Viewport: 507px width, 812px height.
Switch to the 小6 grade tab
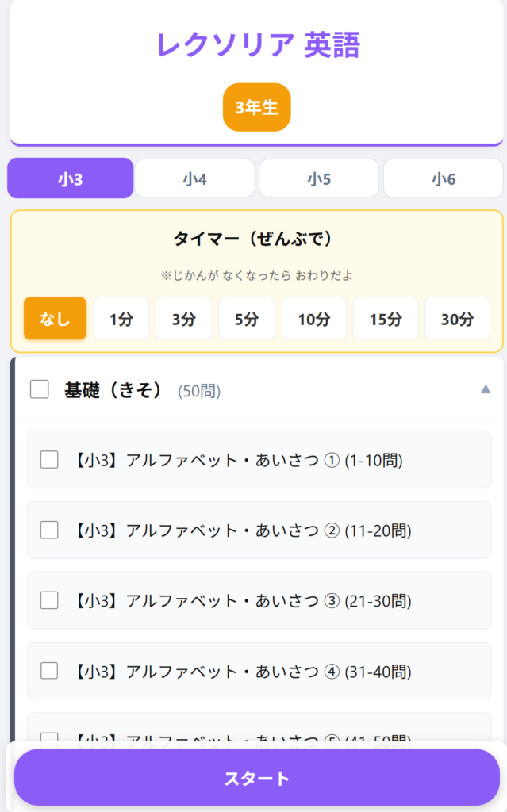[x=444, y=178]
